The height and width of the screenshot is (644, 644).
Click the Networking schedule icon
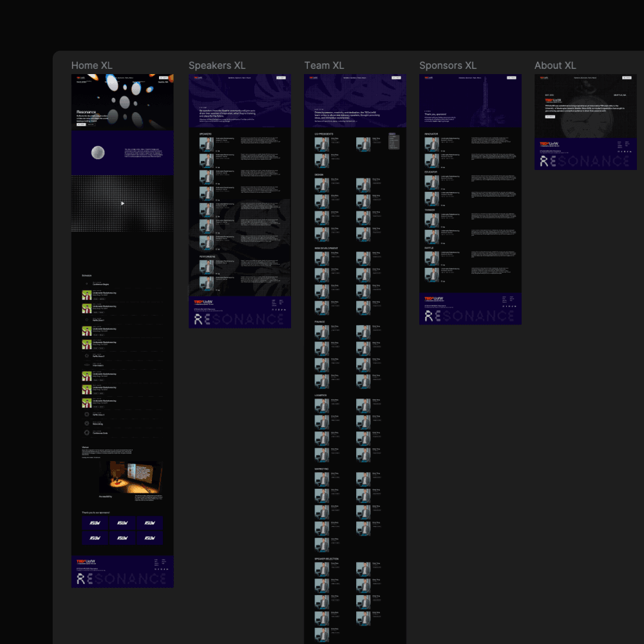87,424
